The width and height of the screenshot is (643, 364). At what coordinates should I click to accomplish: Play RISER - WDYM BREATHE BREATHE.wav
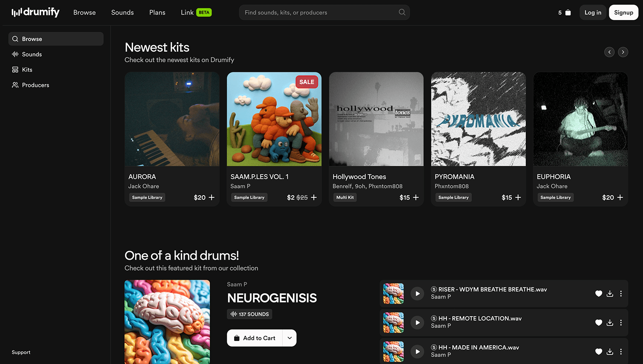417,294
